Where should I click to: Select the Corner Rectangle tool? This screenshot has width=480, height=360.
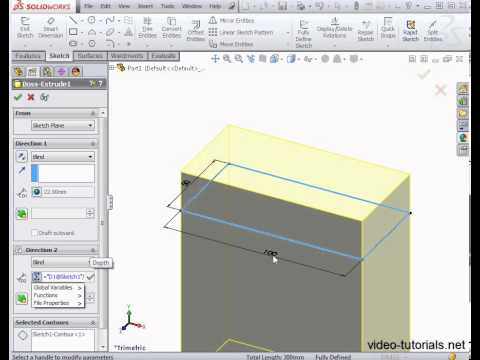[73, 32]
